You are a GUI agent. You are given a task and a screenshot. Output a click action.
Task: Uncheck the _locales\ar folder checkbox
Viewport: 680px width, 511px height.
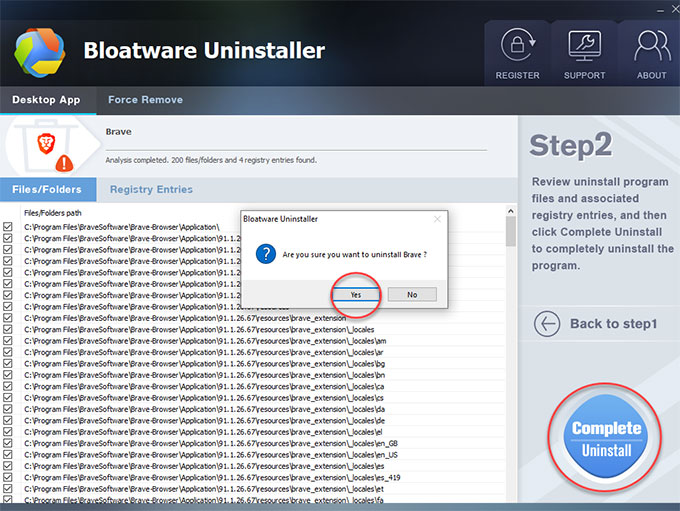[8, 352]
